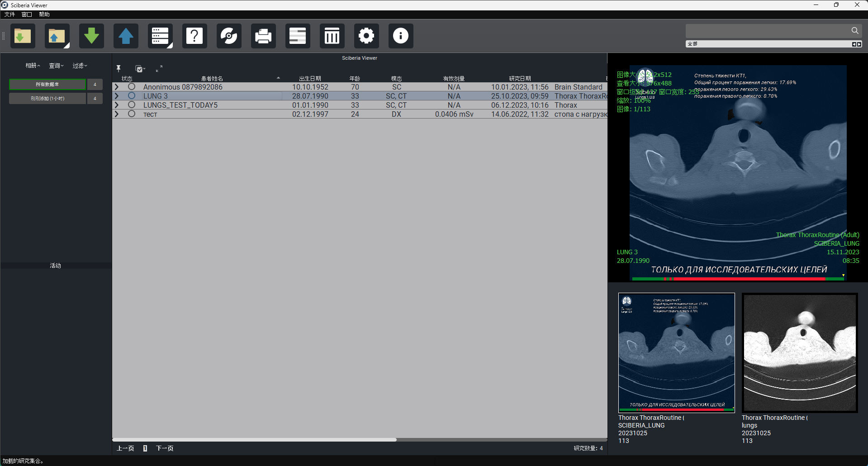Toggle status circle for LUNGS_TEST_TODAY5
Viewport: 868px width, 466px height.
pos(132,105)
